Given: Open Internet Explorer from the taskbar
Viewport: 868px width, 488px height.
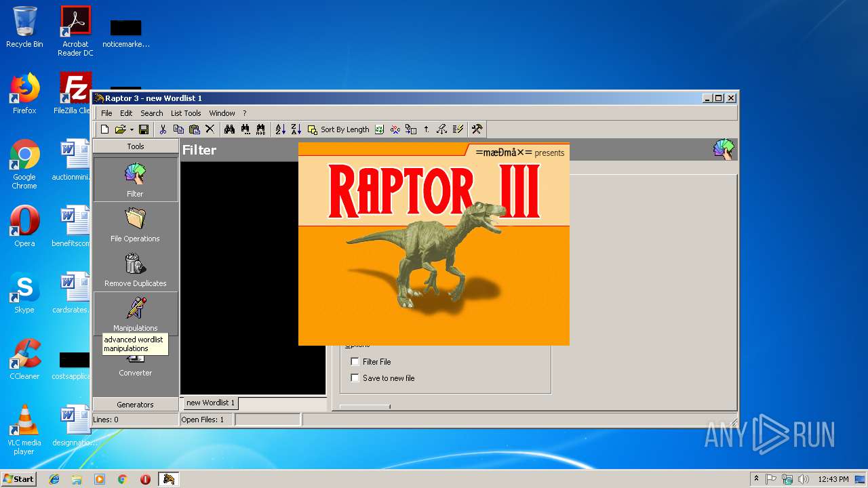Looking at the screenshot, I should pos(54,479).
